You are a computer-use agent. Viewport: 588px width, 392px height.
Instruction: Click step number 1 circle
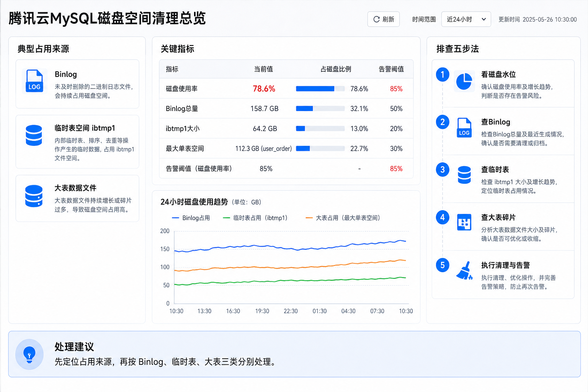click(443, 74)
